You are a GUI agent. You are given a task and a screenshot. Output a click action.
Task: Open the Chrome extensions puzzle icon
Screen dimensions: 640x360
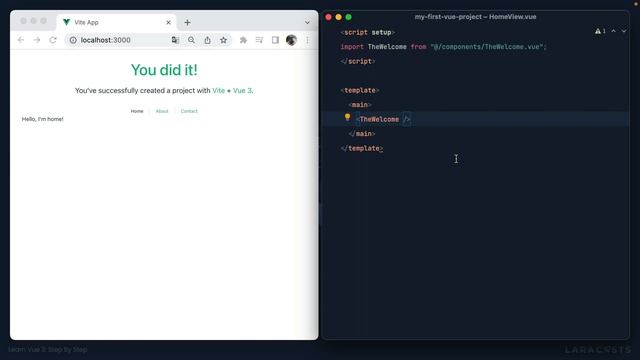click(243, 40)
